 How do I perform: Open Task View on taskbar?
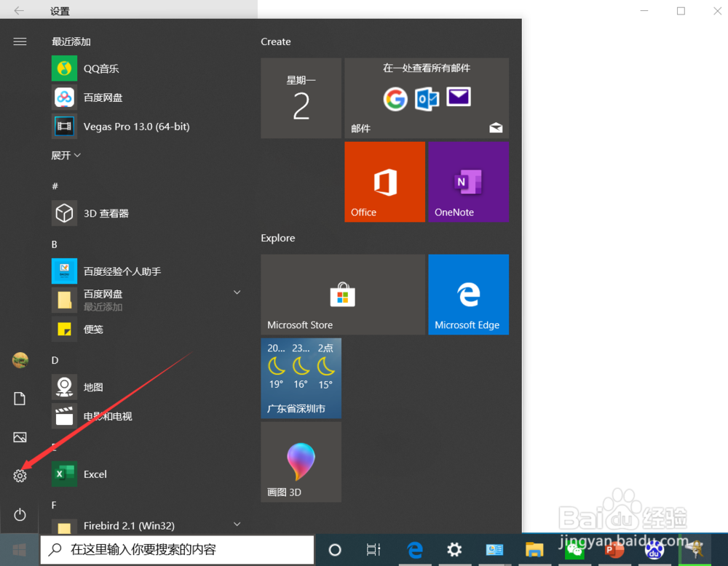coord(373,550)
